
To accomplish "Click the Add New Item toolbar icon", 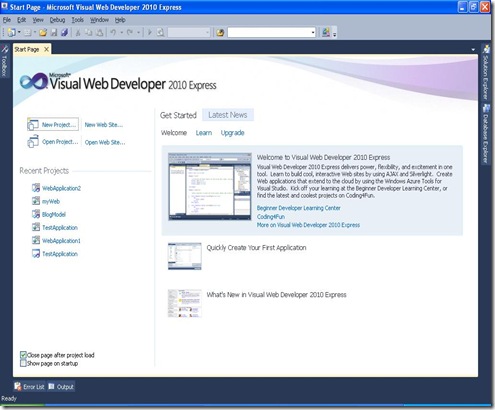I will pos(28,32).
